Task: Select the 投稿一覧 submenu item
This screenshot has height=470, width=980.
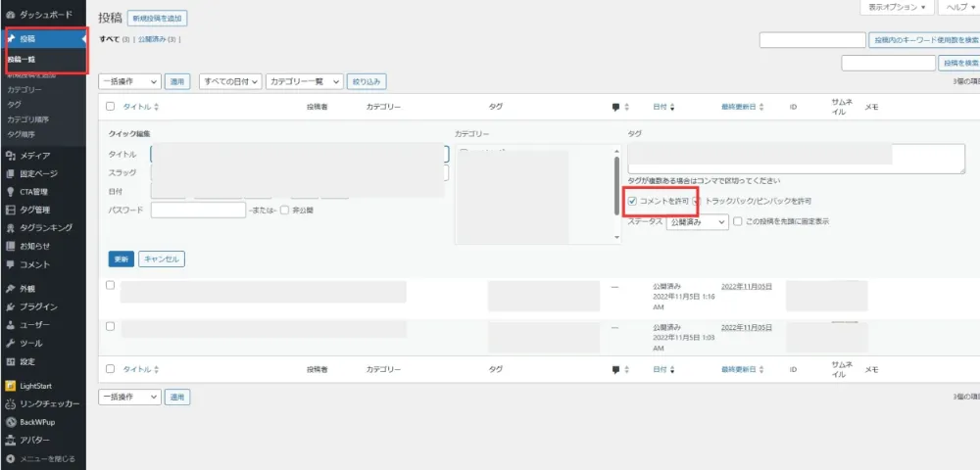Action: click(x=22, y=61)
